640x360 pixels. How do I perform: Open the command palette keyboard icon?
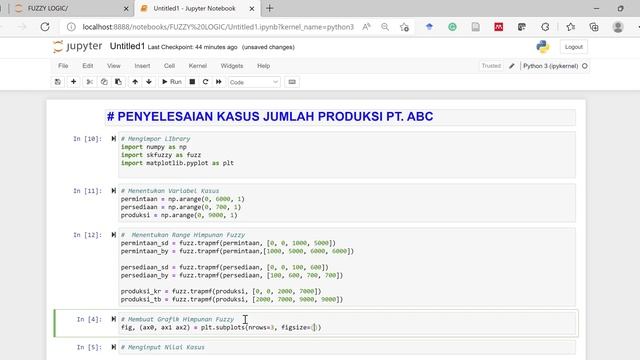292,82
